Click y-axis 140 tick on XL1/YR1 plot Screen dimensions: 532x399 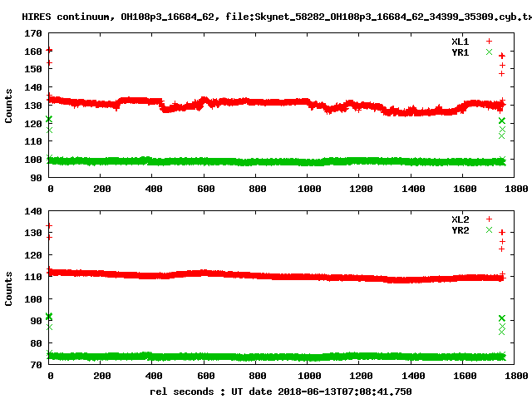(33, 87)
